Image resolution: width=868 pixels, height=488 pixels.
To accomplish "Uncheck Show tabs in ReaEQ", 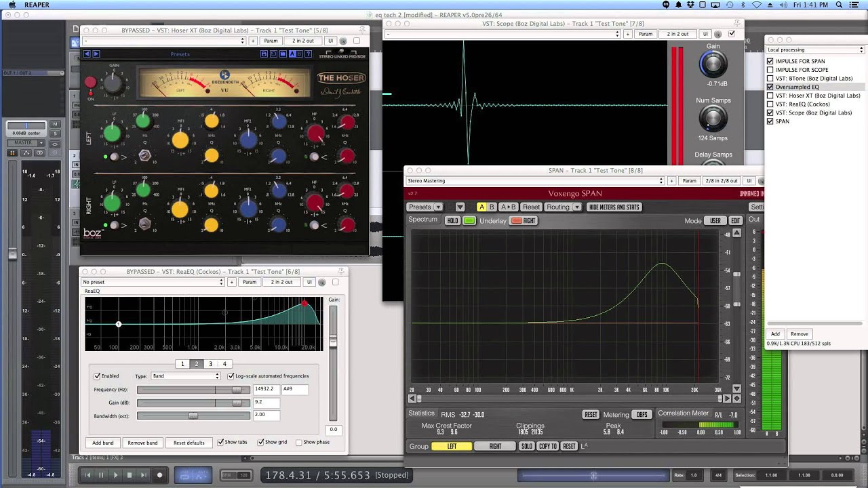I will 221,442.
